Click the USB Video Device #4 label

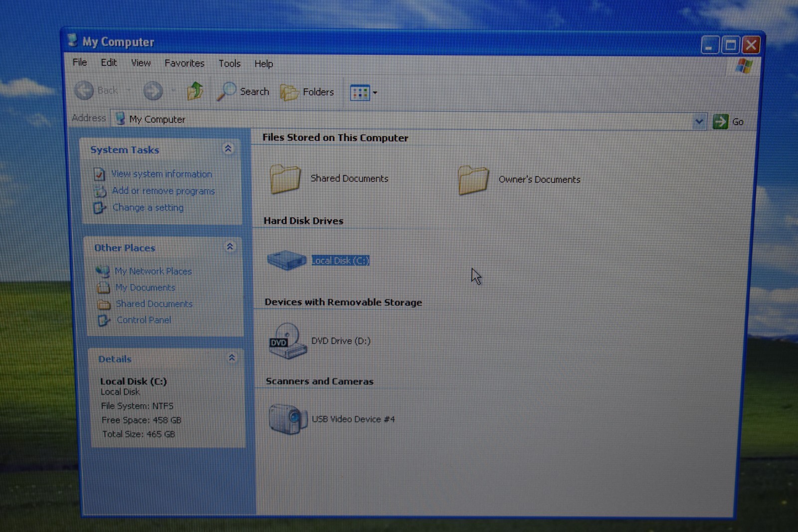353,419
